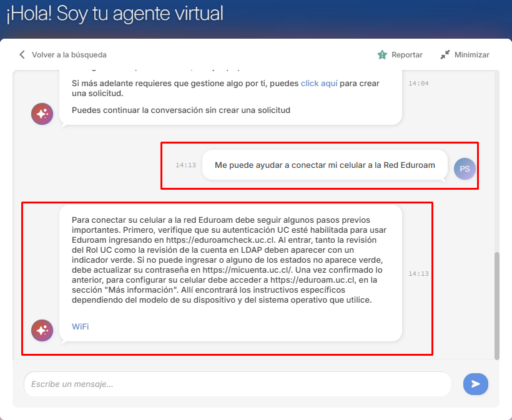The image size is (512, 420).
Task: Open the WiFi link in the Eduroam reply
Action: coord(80,326)
